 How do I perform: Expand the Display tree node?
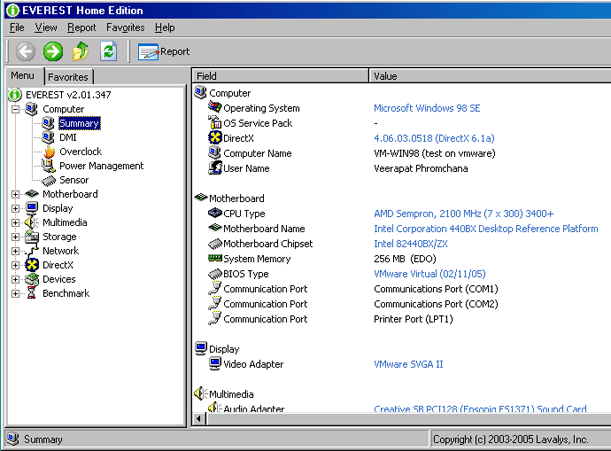(x=15, y=209)
